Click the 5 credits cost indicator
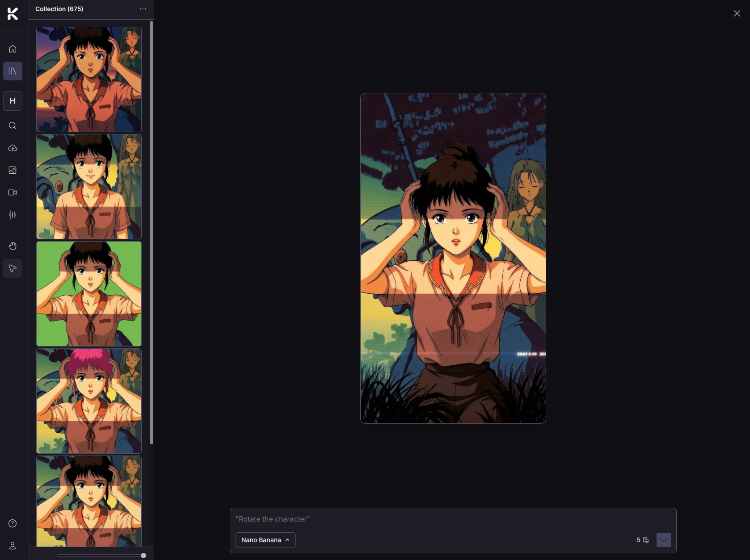This screenshot has width=750, height=560. pos(643,540)
